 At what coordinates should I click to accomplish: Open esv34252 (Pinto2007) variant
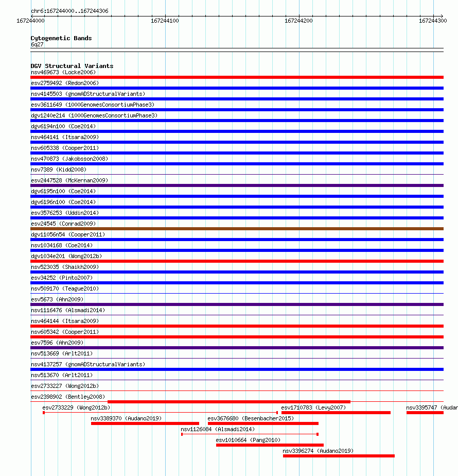[62, 278]
